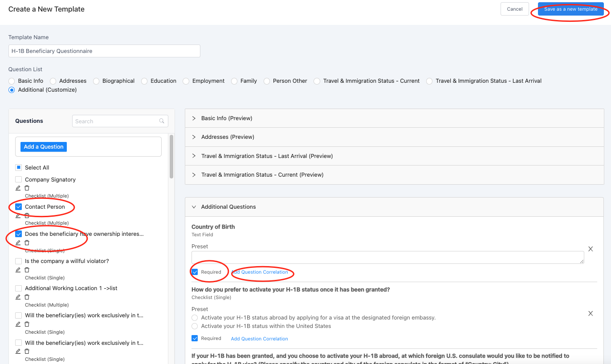Click the Questions list scrollbar
The image size is (611, 364).
[171, 156]
